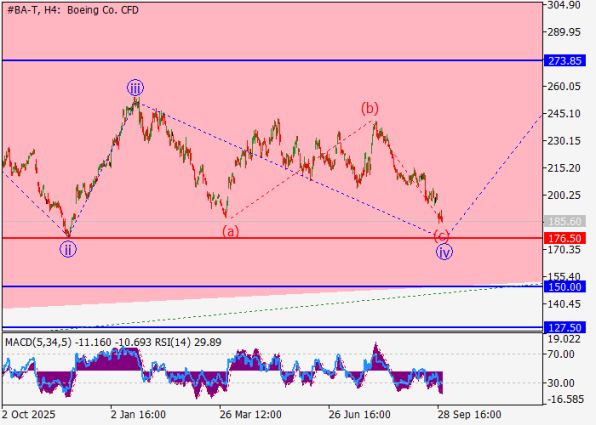Image resolution: width=596 pixels, height=425 pixels.
Task: Click the 140.45 price scale value
Action: (x=564, y=304)
